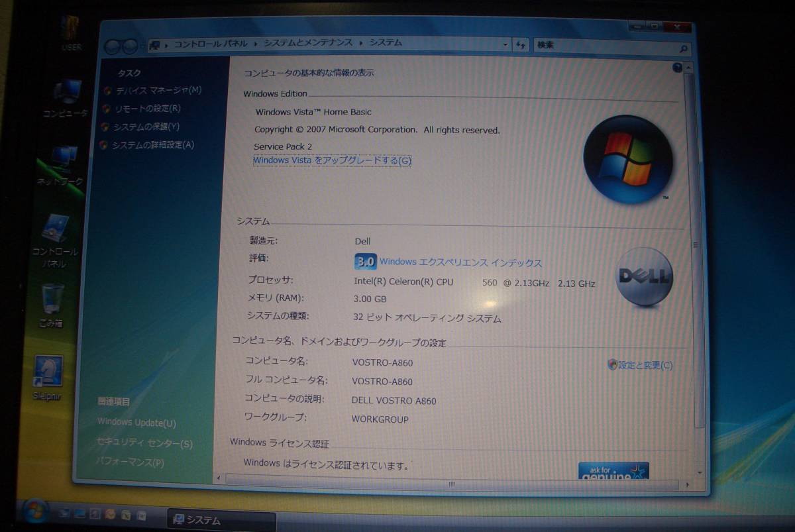
Task: Select コントロール パネル desktop icon
Action: click(56, 241)
